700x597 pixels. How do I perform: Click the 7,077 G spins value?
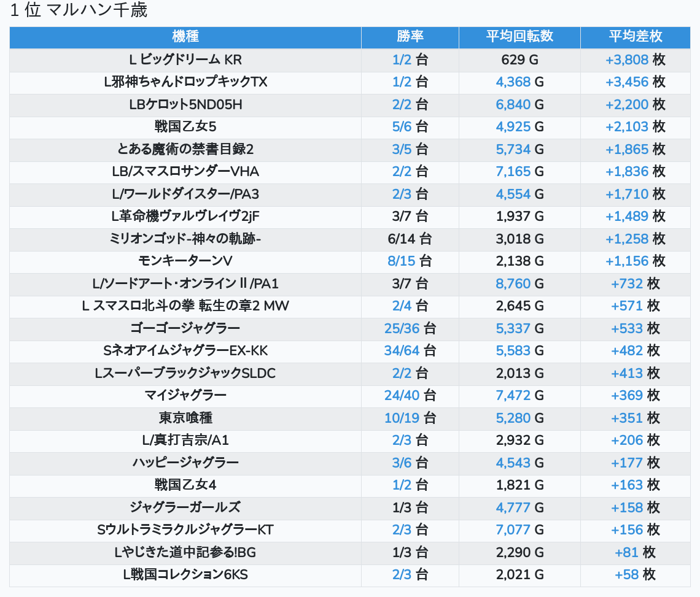(x=519, y=530)
